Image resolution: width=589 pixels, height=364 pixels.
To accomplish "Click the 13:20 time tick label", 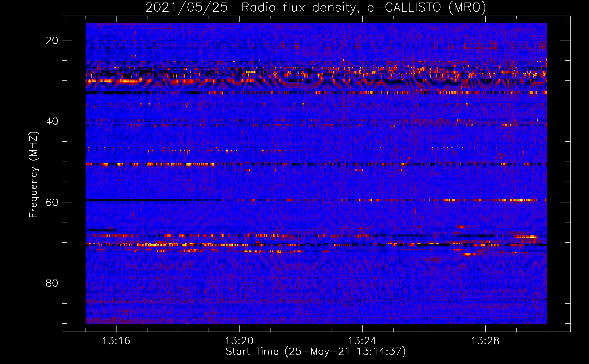I will 239,341.
